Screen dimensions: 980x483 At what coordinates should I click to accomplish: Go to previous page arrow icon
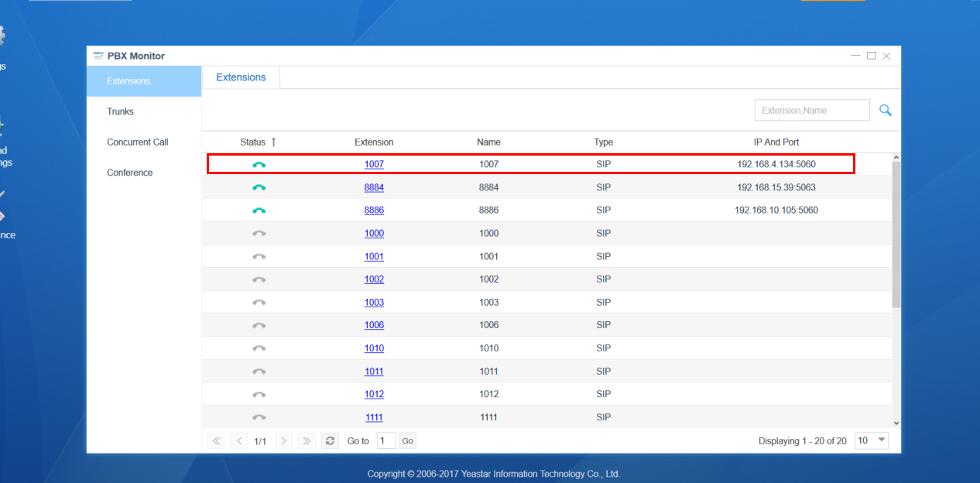point(240,440)
